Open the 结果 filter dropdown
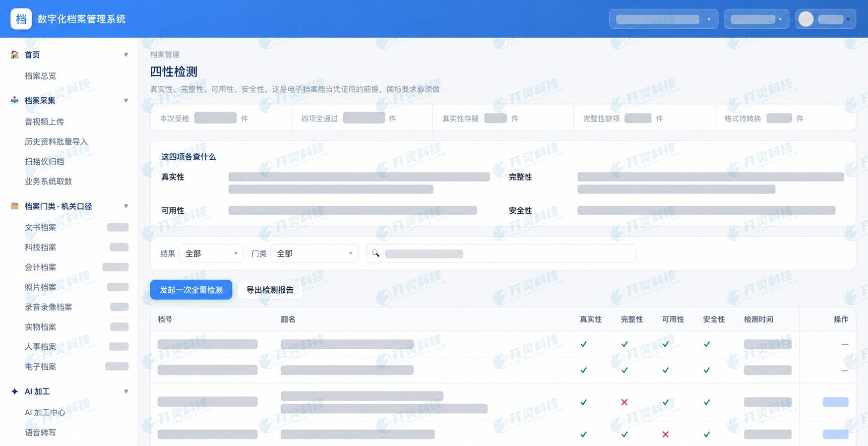Image resolution: width=868 pixels, height=446 pixels. coord(211,254)
